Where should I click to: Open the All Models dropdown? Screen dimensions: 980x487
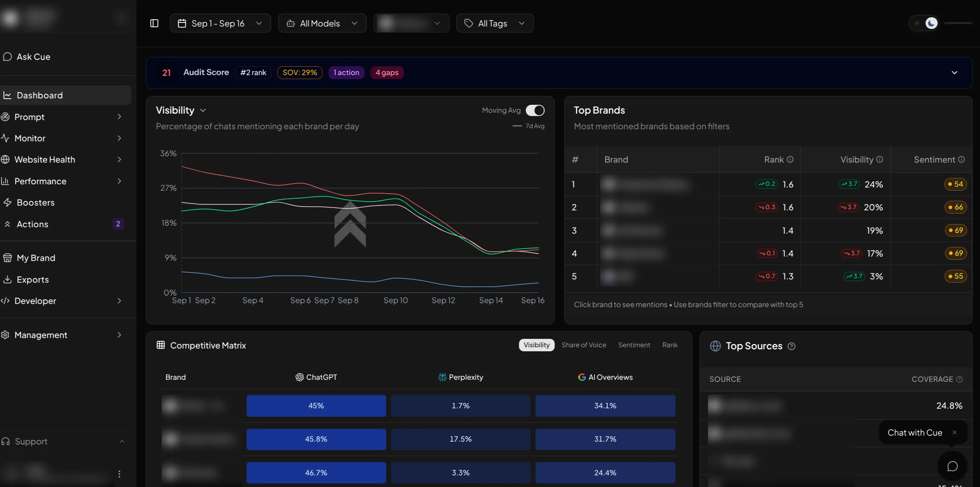coord(322,23)
